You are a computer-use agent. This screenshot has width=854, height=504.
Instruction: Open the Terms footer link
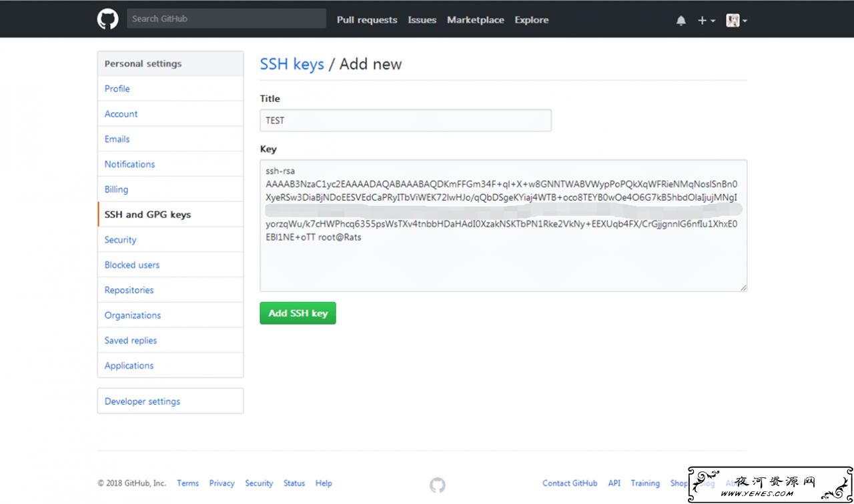click(x=187, y=483)
